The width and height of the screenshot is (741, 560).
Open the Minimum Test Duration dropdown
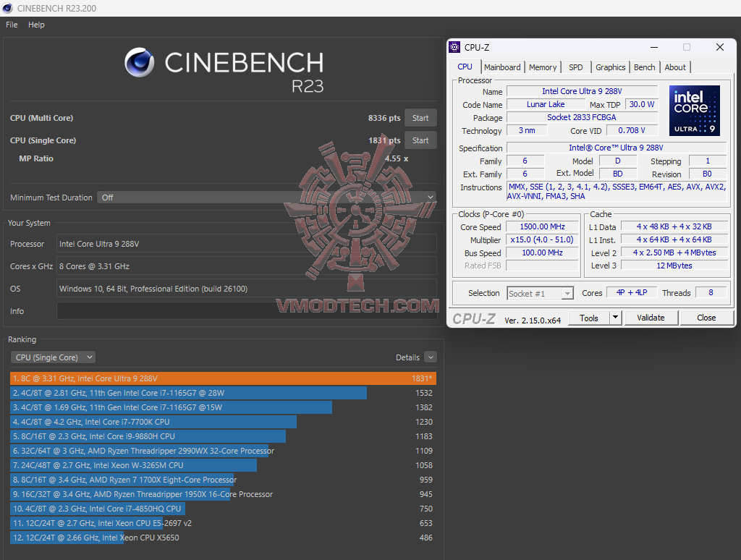266,198
